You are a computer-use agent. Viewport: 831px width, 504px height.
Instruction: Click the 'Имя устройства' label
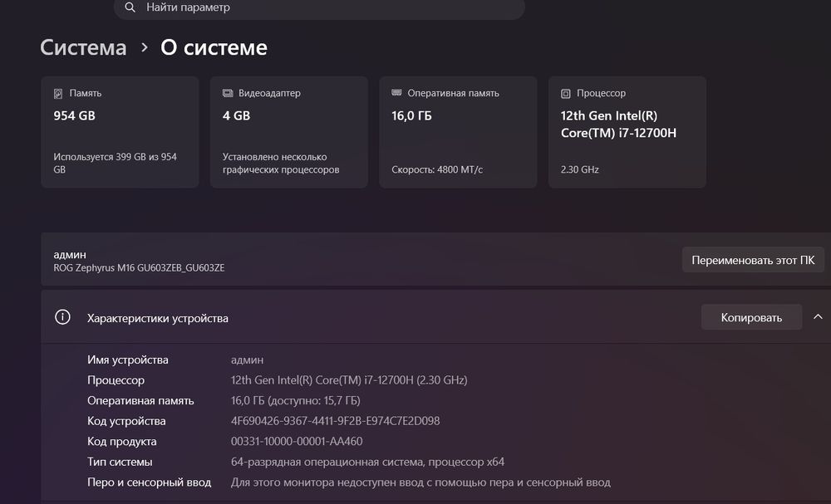[128, 360]
